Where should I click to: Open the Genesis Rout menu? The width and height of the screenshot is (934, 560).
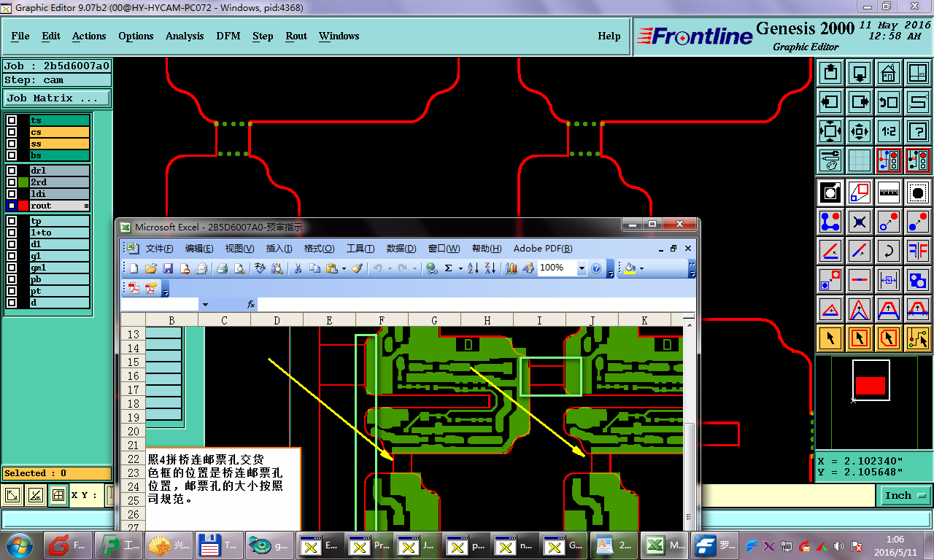[x=296, y=36]
